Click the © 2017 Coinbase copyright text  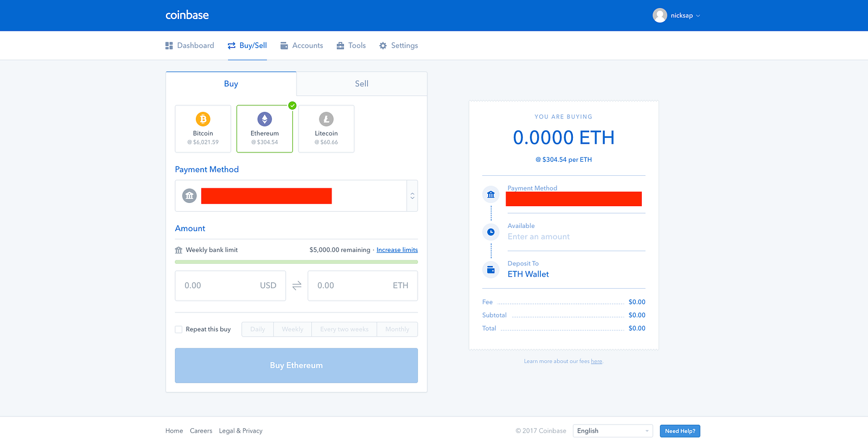click(541, 431)
